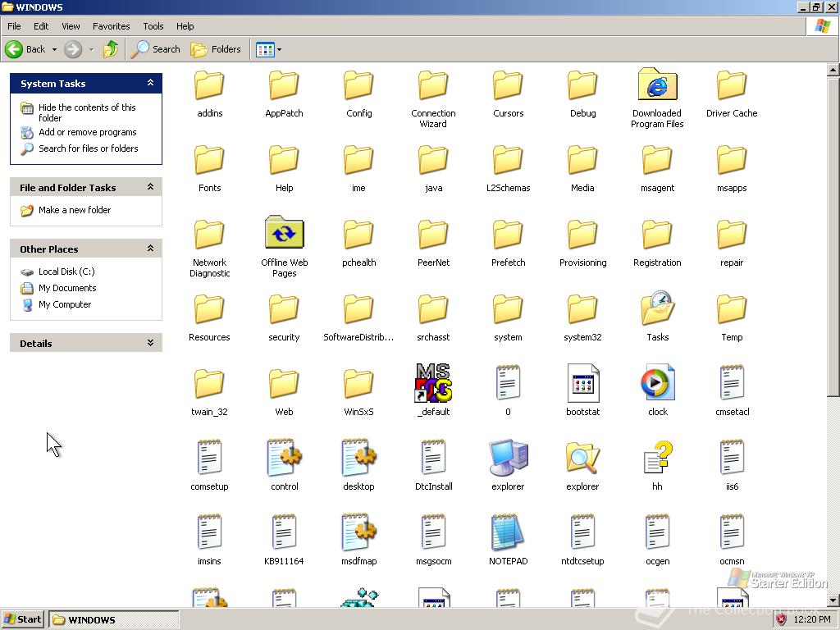Open the SoftwareDistribution folder

pos(358,308)
